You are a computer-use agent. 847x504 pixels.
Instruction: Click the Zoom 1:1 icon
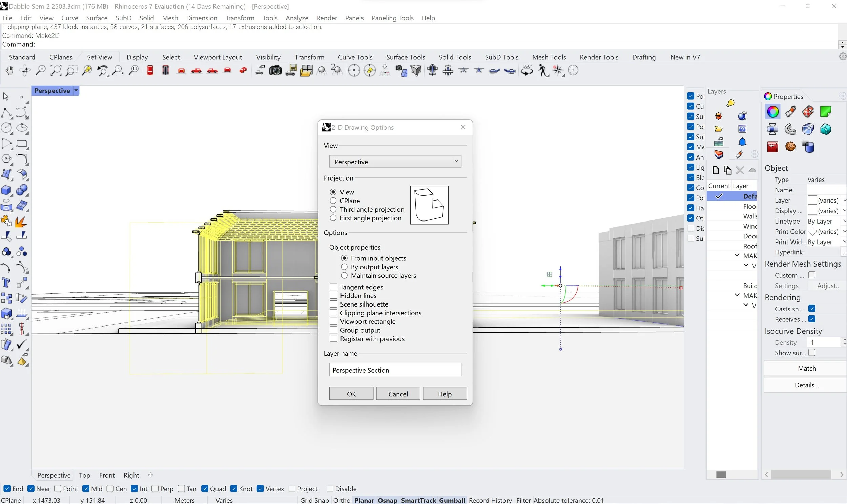134,71
